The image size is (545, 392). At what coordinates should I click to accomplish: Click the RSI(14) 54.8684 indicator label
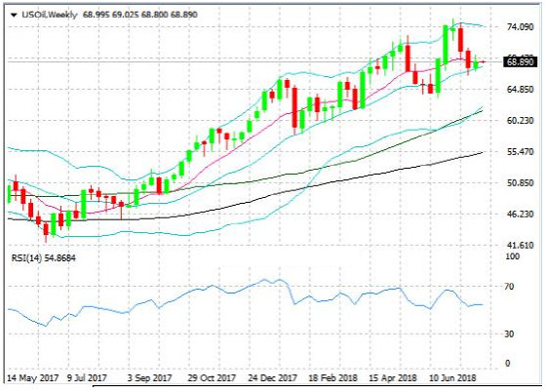coord(44,258)
